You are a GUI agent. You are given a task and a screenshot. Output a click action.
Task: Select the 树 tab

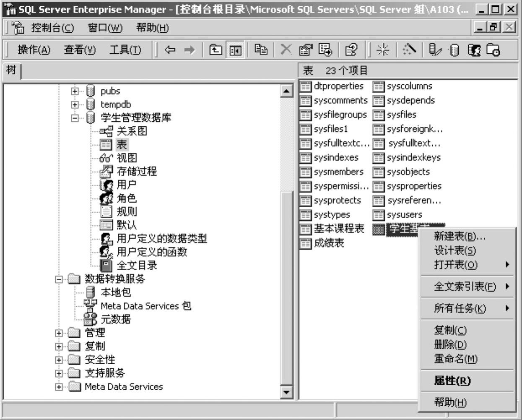point(11,70)
